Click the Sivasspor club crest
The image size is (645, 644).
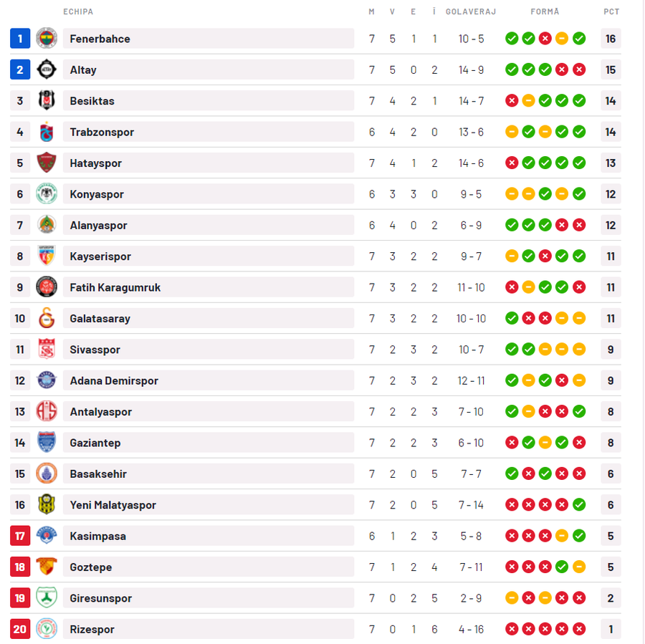pyautogui.click(x=47, y=349)
